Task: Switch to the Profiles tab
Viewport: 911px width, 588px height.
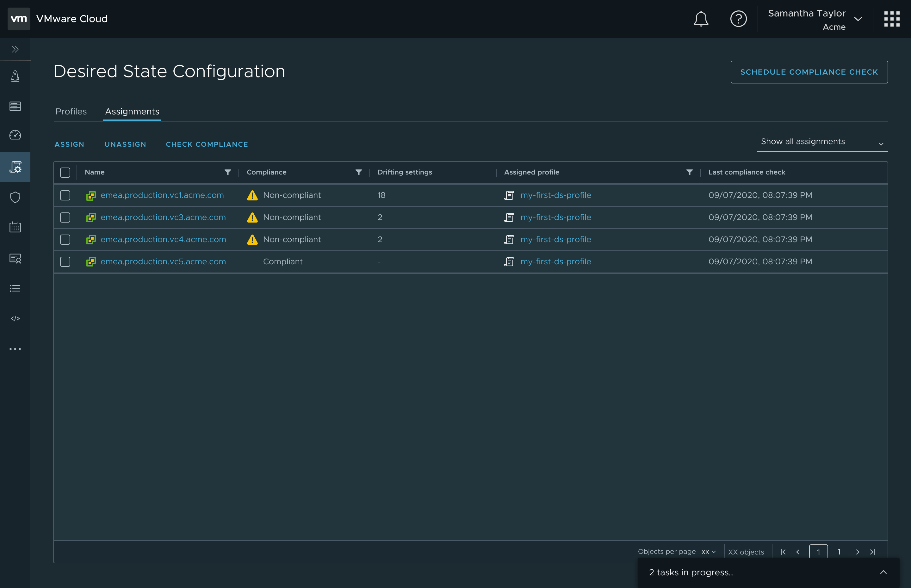Action: (x=71, y=112)
